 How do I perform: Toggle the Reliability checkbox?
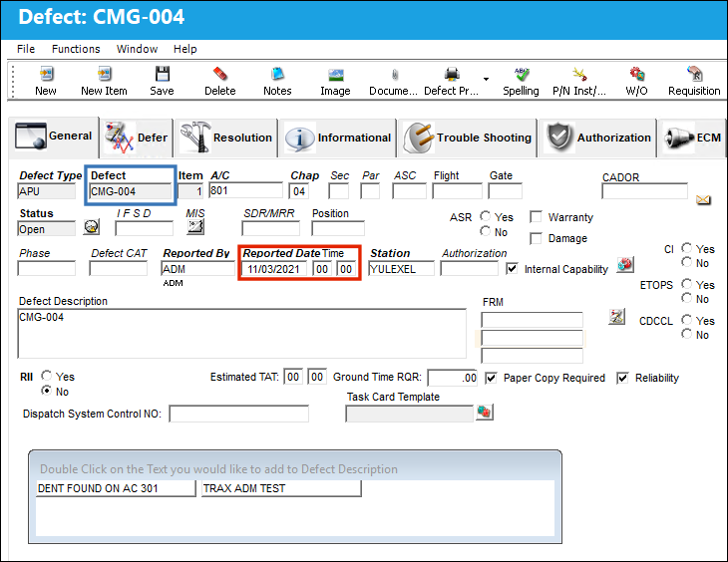622,378
